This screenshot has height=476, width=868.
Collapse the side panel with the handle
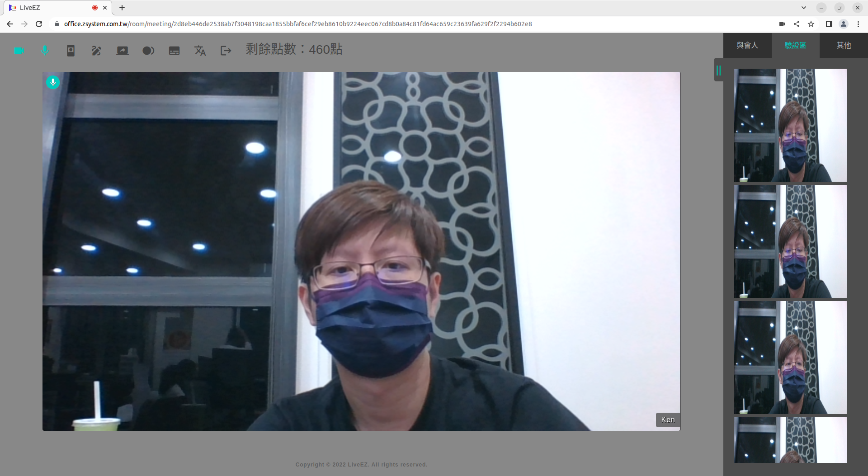[x=719, y=70]
